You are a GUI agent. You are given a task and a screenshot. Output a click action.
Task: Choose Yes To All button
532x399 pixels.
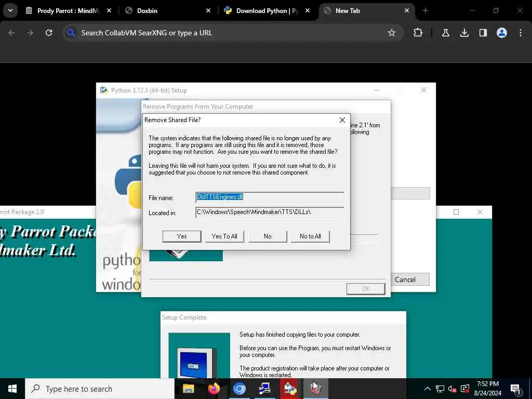click(x=224, y=236)
